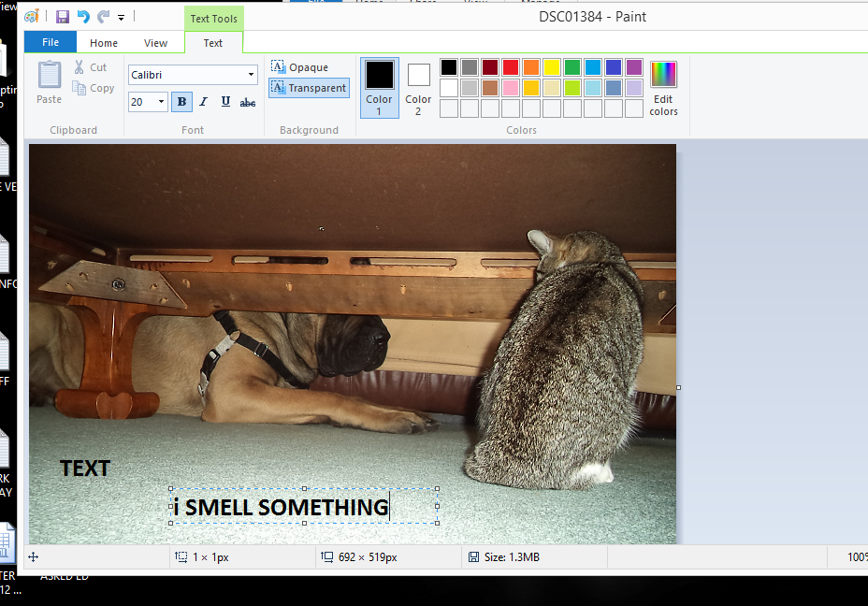The height and width of the screenshot is (606, 868).
Task: Click the font size field showing 20
Action: (142, 102)
